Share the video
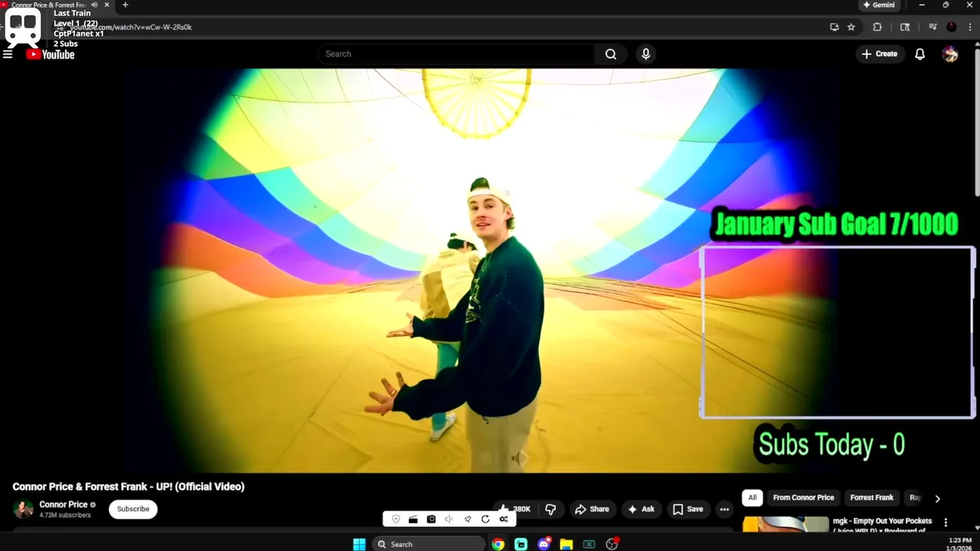The image size is (980, 551). pos(592,509)
